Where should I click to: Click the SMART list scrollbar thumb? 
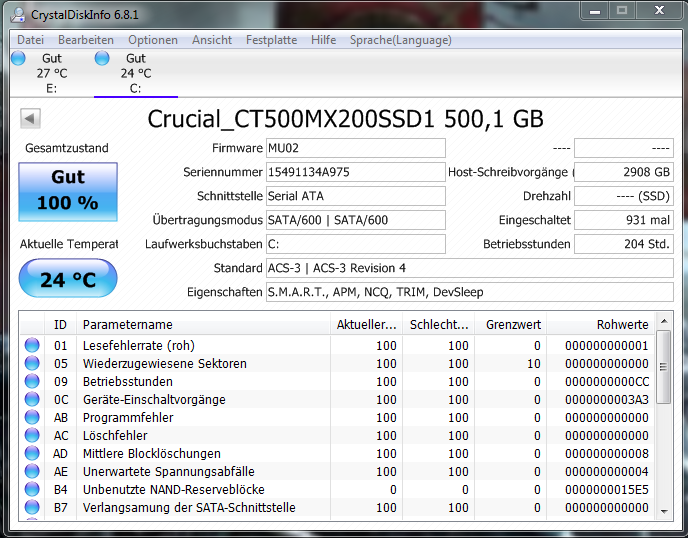664,367
